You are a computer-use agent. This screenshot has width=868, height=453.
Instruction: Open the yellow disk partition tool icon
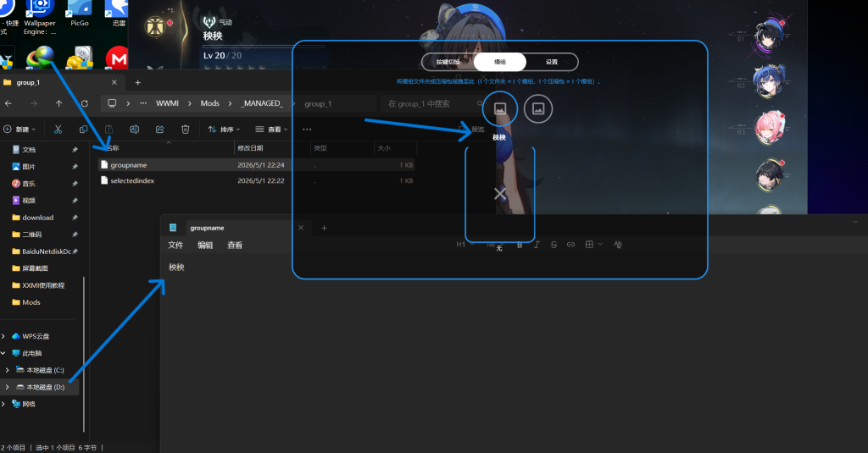[80, 58]
